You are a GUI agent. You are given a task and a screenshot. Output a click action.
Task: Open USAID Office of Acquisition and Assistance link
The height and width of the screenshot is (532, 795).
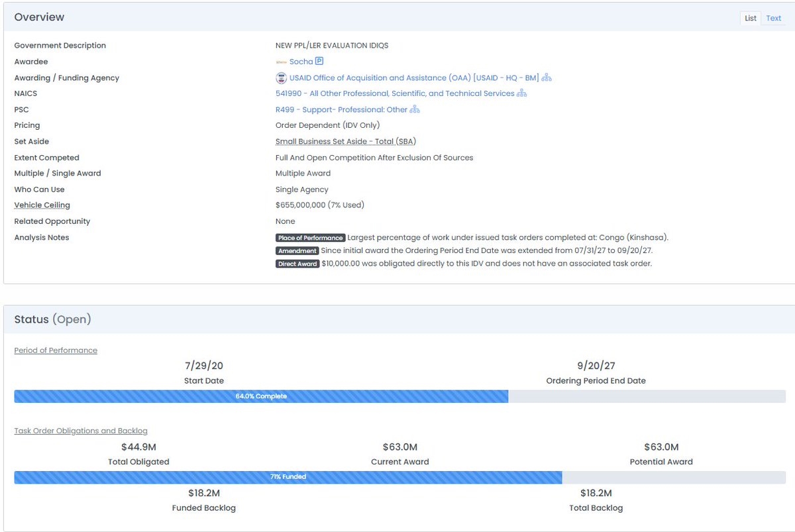(414, 78)
